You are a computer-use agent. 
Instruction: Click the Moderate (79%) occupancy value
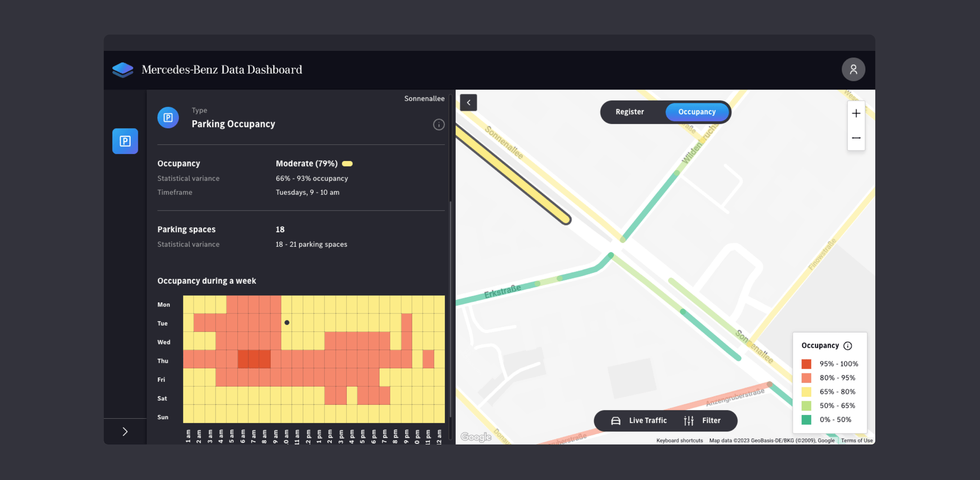pos(307,164)
